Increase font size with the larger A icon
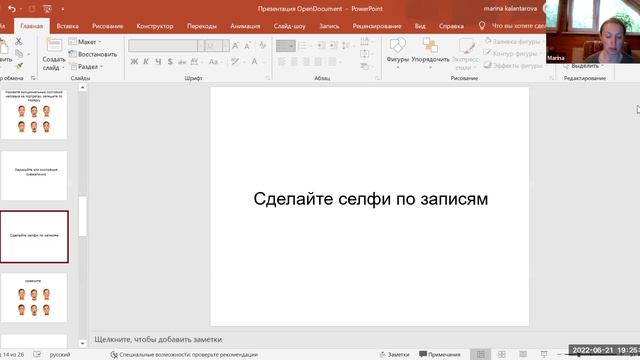The image size is (640, 360). tap(236, 46)
